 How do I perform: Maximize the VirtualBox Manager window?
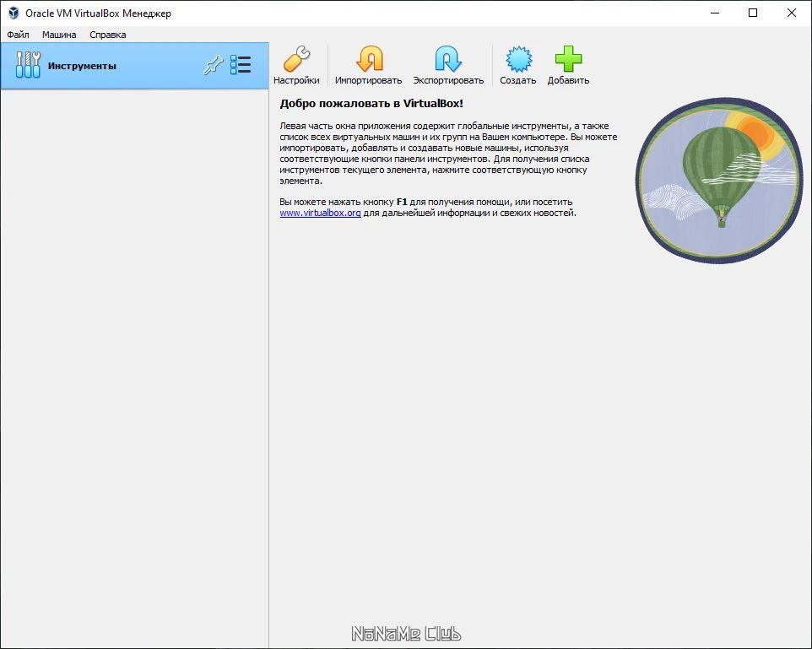point(753,13)
